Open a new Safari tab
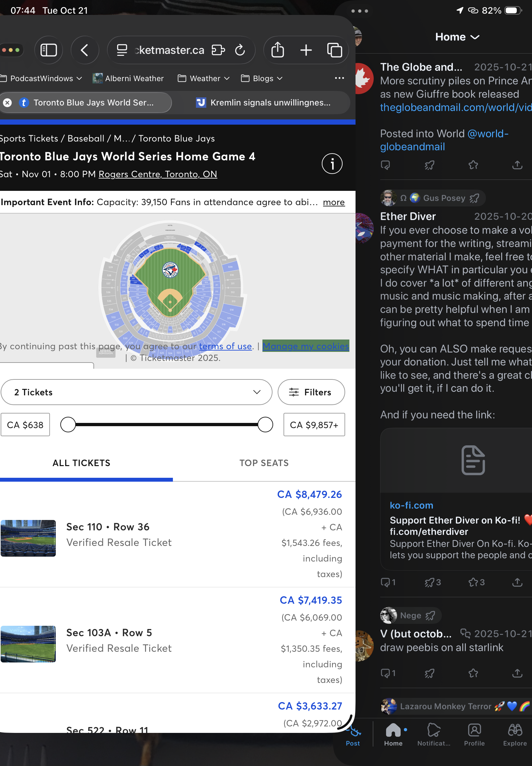532x766 pixels. click(x=306, y=50)
